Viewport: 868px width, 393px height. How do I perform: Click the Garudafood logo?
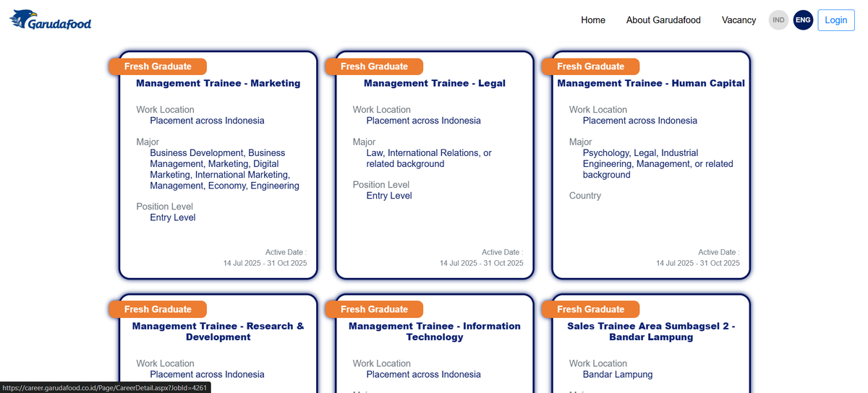(x=51, y=20)
